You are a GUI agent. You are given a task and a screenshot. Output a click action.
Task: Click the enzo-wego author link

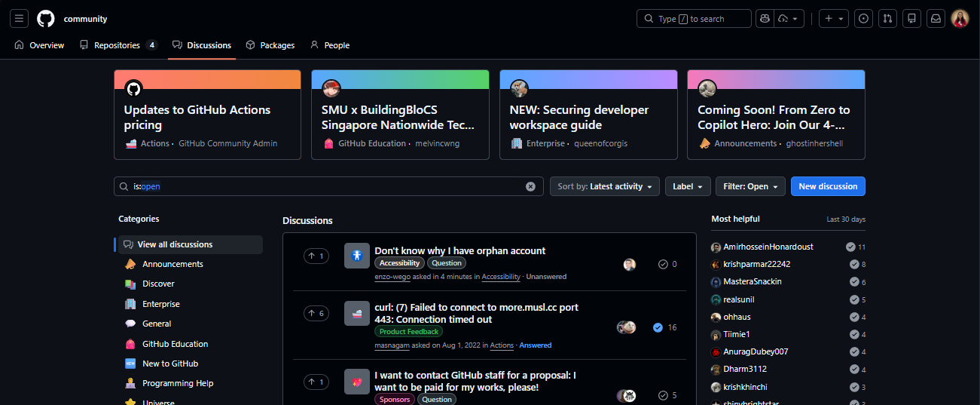click(392, 277)
